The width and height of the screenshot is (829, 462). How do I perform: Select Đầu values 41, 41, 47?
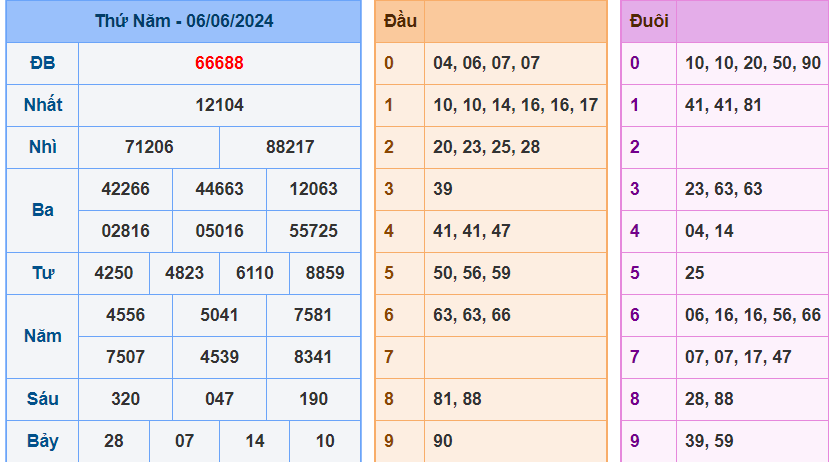(x=472, y=232)
